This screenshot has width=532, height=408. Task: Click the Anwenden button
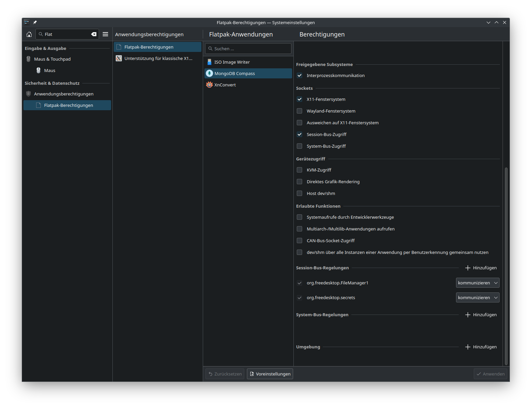click(491, 374)
